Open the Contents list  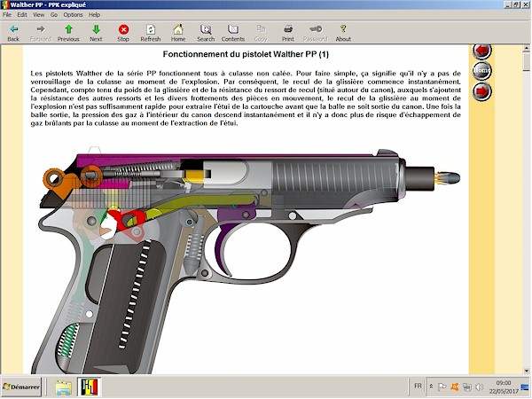click(x=233, y=33)
